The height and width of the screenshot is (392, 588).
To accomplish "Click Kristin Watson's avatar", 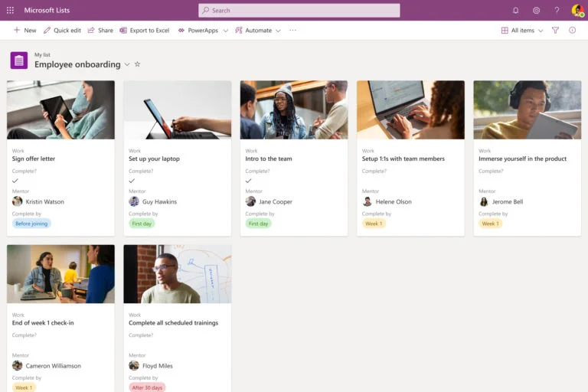I will coord(18,201).
